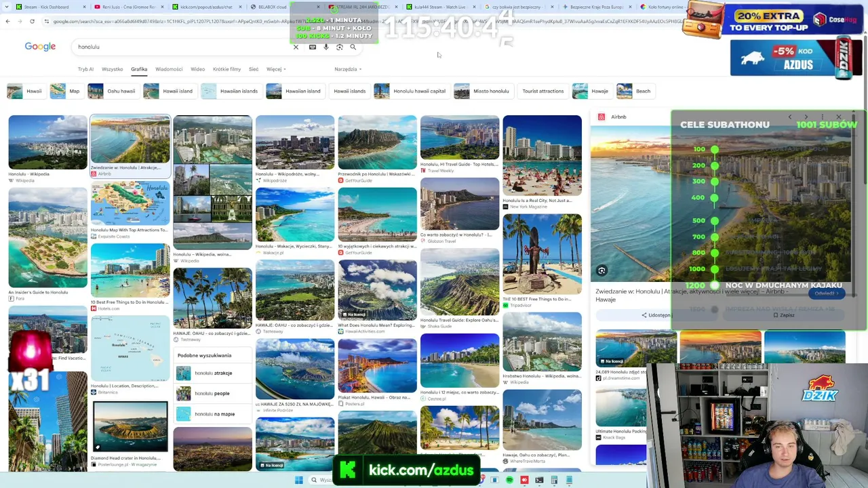Select related search honolulu atrakcje
Screen dimensions: 868x488
[x=212, y=373]
